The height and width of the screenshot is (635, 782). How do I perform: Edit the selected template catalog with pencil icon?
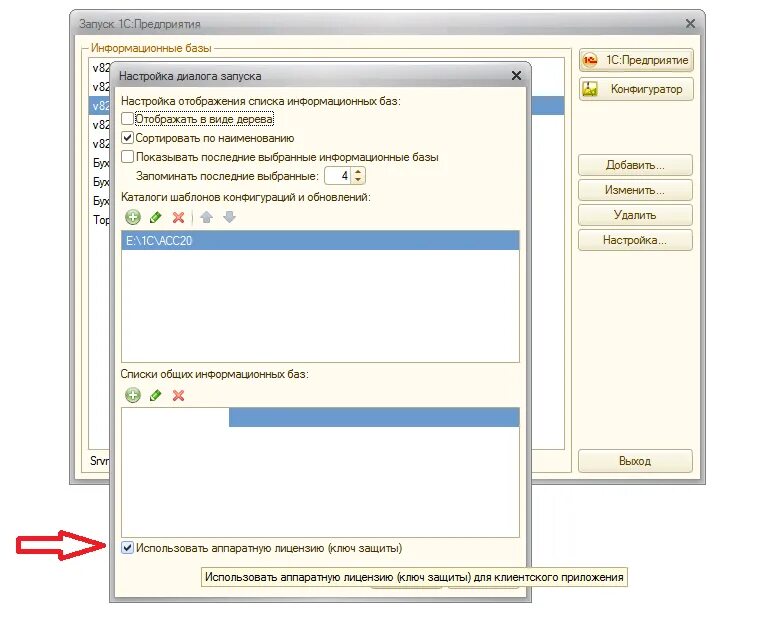[x=156, y=217]
